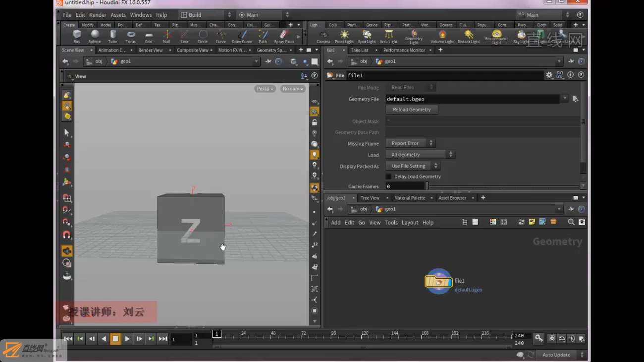
Task: Click the Reload Geometry button
Action: coord(412,110)
